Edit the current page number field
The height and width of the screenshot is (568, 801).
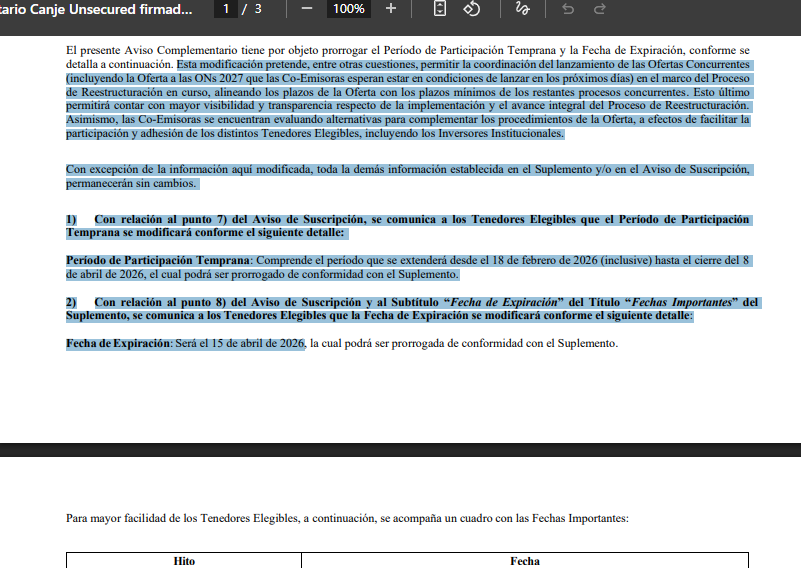point(226,9)
